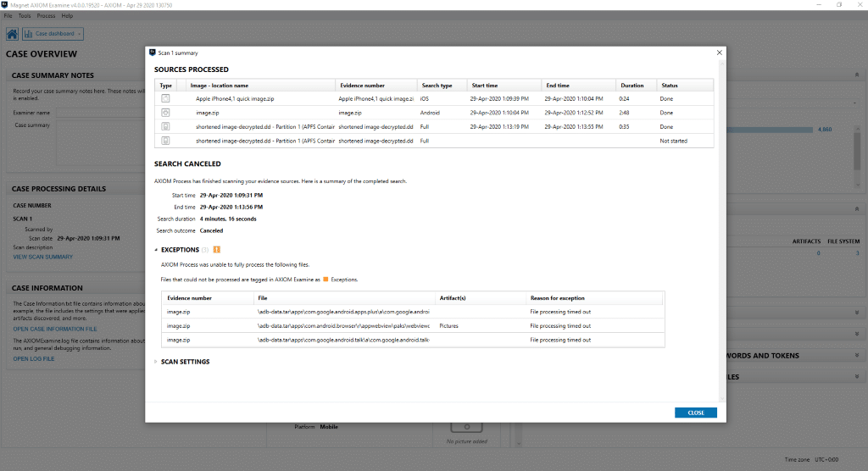
Task: Open the VIEW SCAN SUMMARY link
Action: [x=42, y=257]
